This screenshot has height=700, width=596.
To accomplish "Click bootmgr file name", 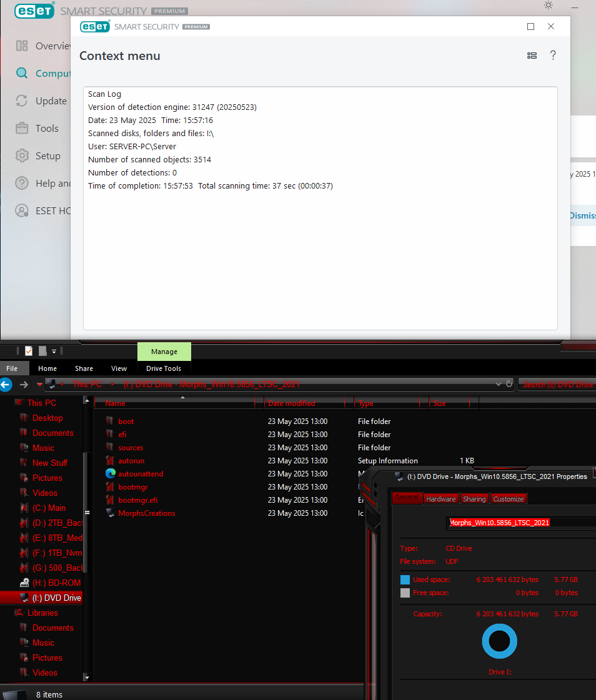I will pyautogui.click(x=132, y=486).
